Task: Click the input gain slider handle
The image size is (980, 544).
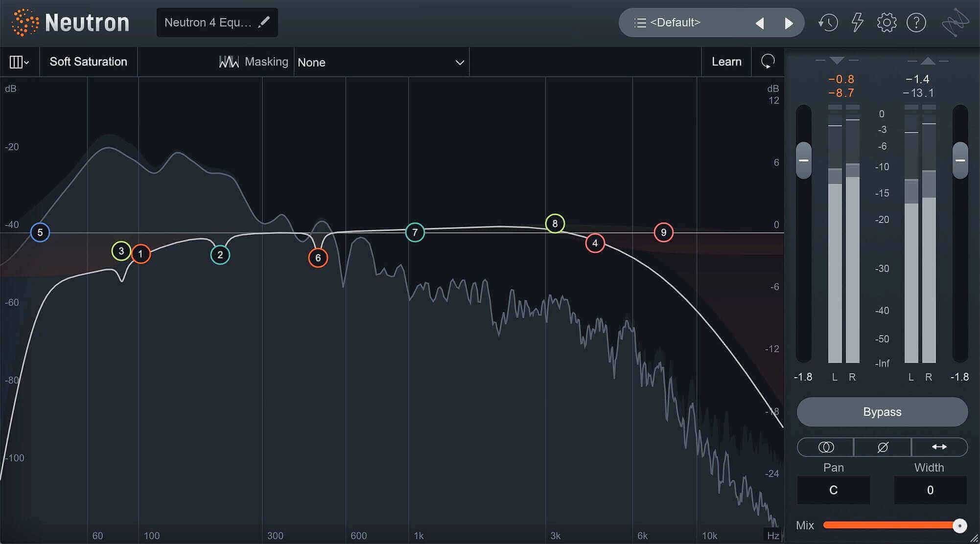Action: click(x=804, y=160)
